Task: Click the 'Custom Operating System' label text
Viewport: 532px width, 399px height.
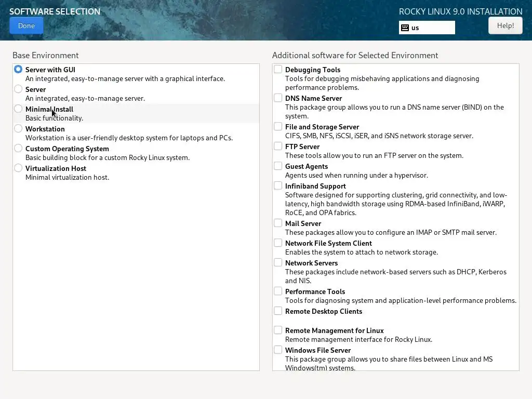Action: (67, 149)
